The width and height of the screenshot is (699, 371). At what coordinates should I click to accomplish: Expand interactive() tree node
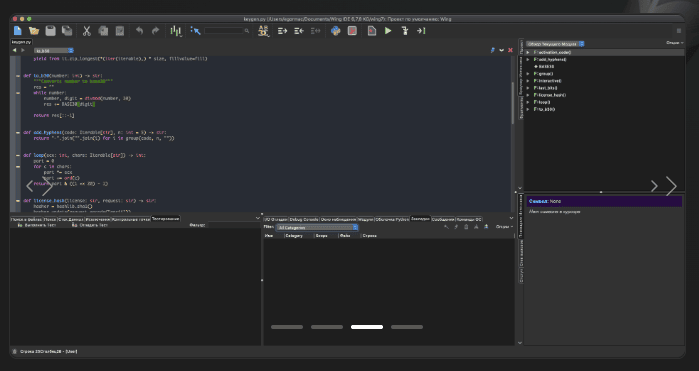pyautogui.click(x=528, y=81)
